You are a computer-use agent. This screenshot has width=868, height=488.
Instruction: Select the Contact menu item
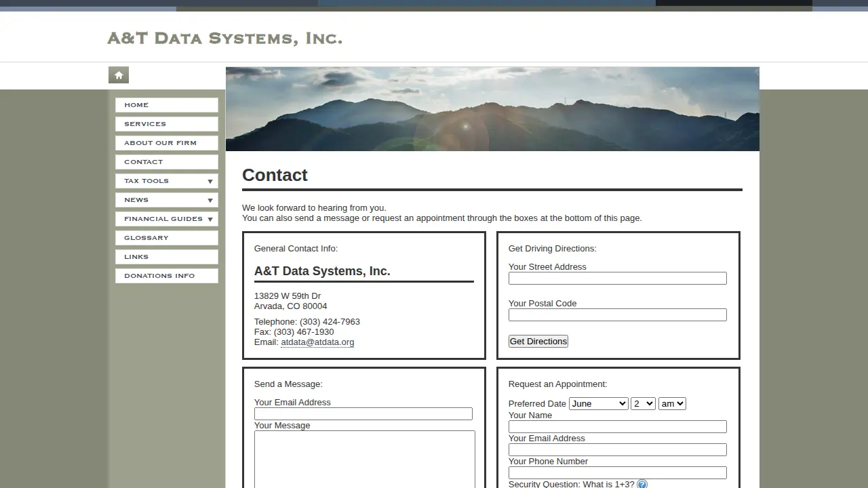167,162
